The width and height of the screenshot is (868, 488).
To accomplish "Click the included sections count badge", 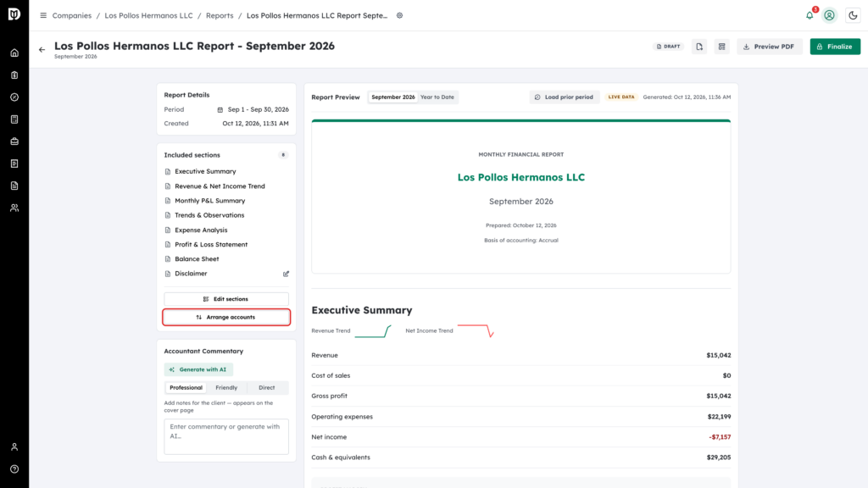I will click(283, 155).
